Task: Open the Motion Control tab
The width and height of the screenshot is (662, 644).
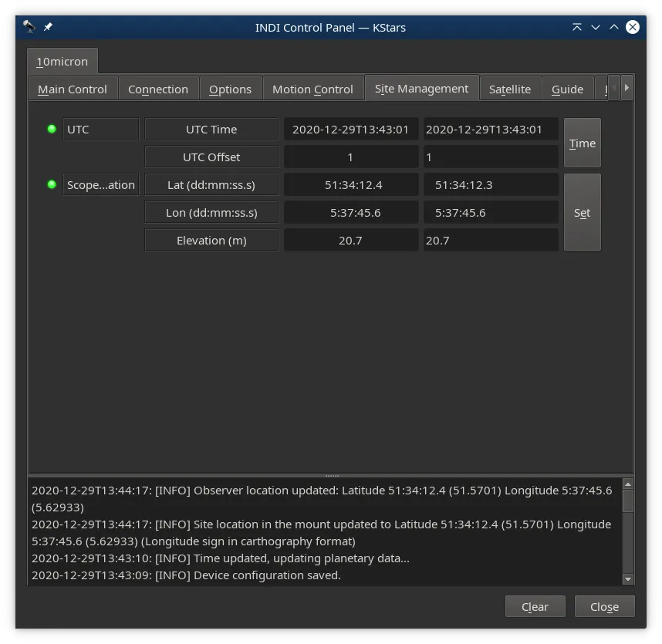Action: (312, 89)
